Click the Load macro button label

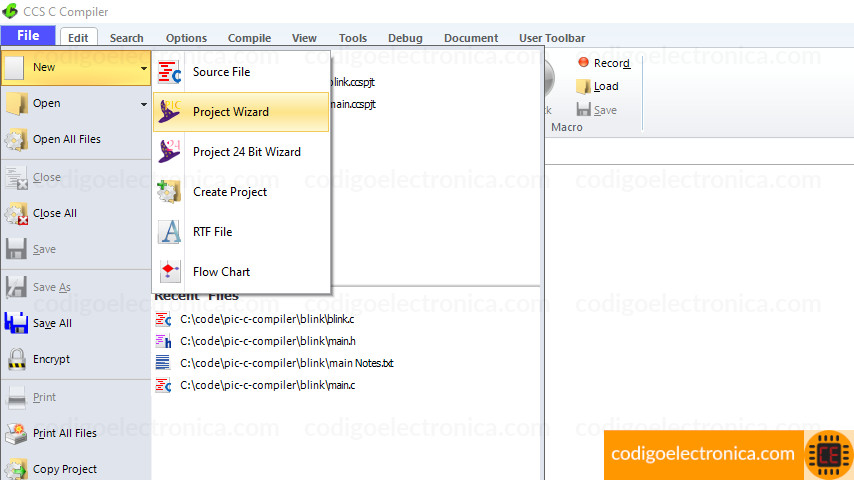(606, 86)
